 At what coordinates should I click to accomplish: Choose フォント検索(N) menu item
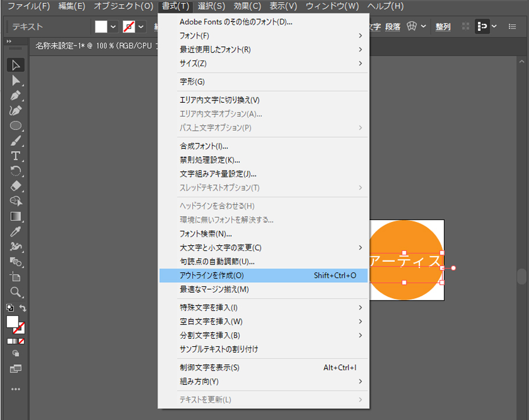pyautogui.click(x=263, y=234)
